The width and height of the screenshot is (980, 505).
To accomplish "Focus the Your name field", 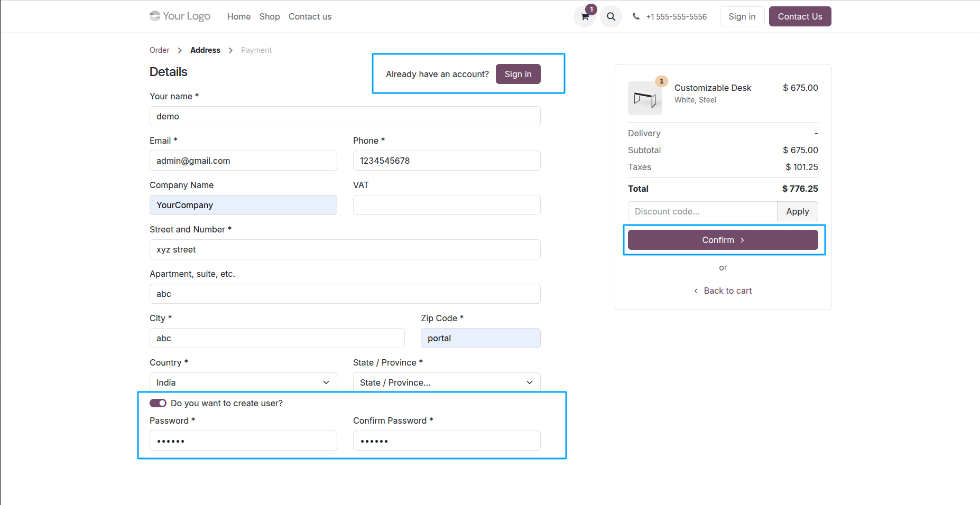I will pyautogui.click(x=345, y=116).
